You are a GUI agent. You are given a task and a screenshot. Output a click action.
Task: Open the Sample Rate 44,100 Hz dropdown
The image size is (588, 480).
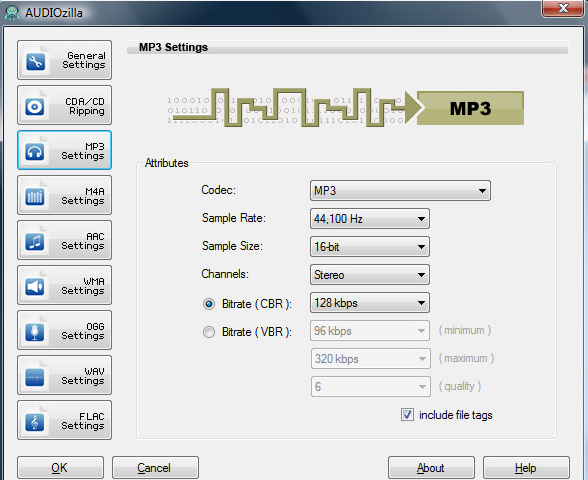(x=370, y=219)
